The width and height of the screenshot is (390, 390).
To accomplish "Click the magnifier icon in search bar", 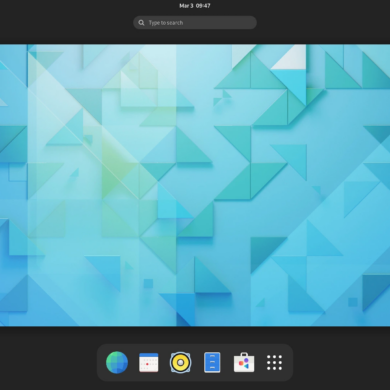I will (x=141, y=23).
